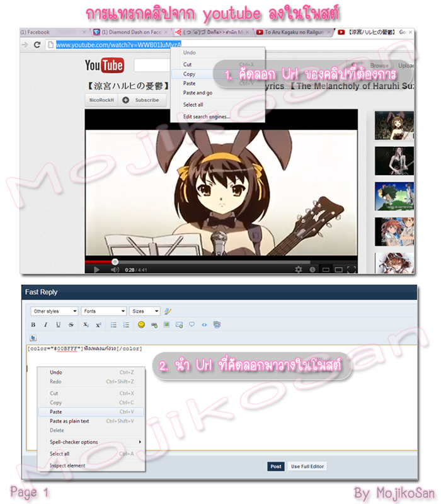Click Use Full Editor button
The height and width of the screenshot is (504, 441).
307,466
